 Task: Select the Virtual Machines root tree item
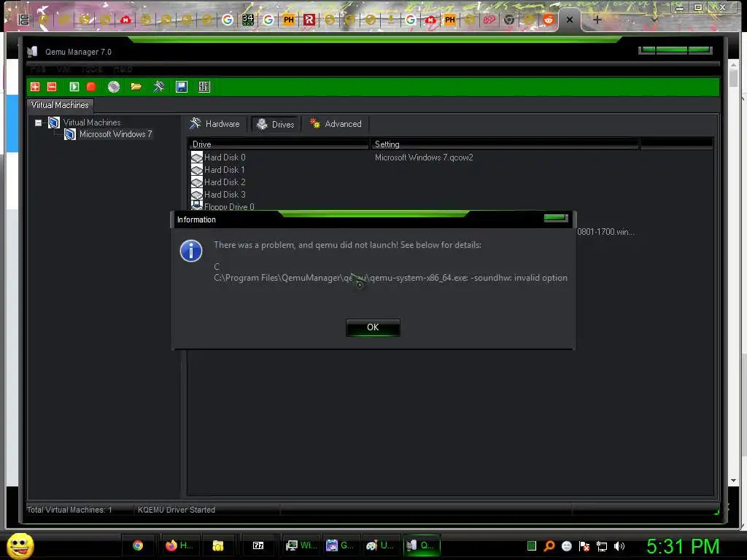click(91, 122)
